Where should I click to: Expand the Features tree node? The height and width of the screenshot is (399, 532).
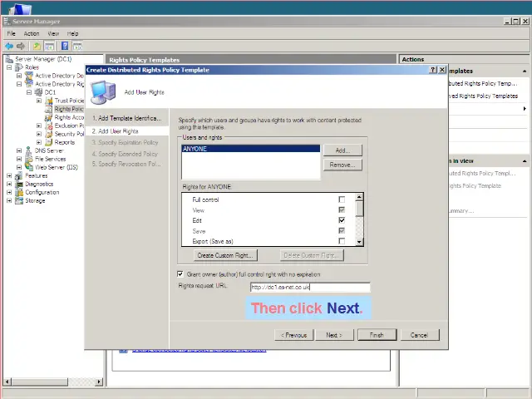(x=9, y=175)
